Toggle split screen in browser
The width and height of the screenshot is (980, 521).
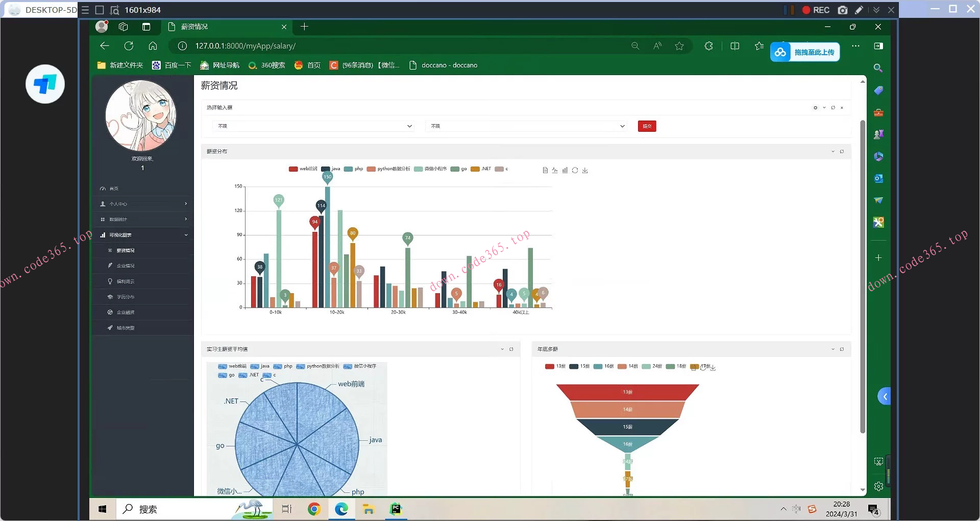[735, 46]
